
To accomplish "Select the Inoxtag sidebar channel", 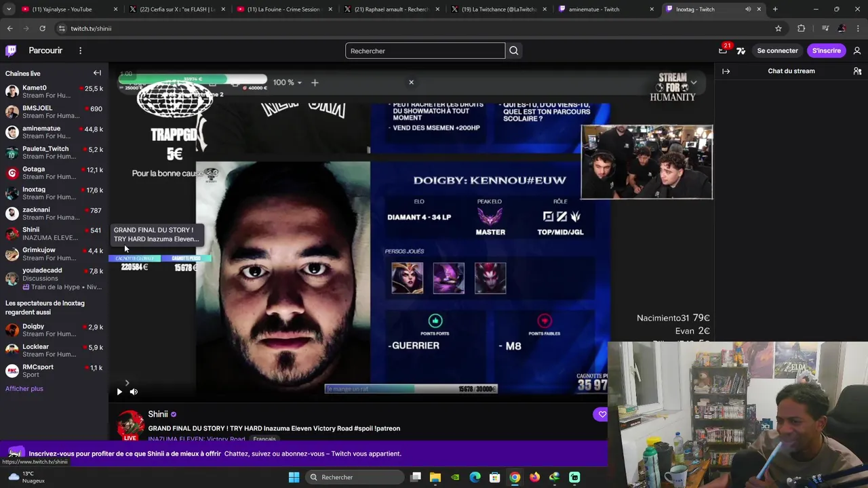I will point(54,193).
